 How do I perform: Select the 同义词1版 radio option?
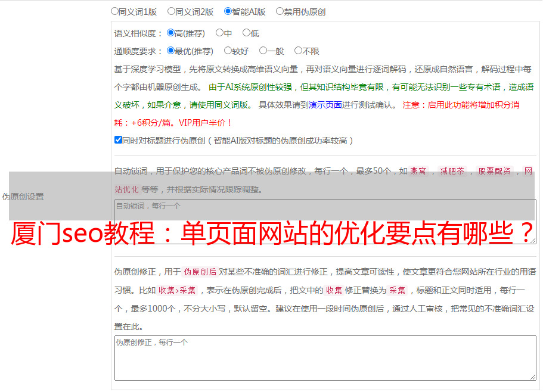pos(114,11)
